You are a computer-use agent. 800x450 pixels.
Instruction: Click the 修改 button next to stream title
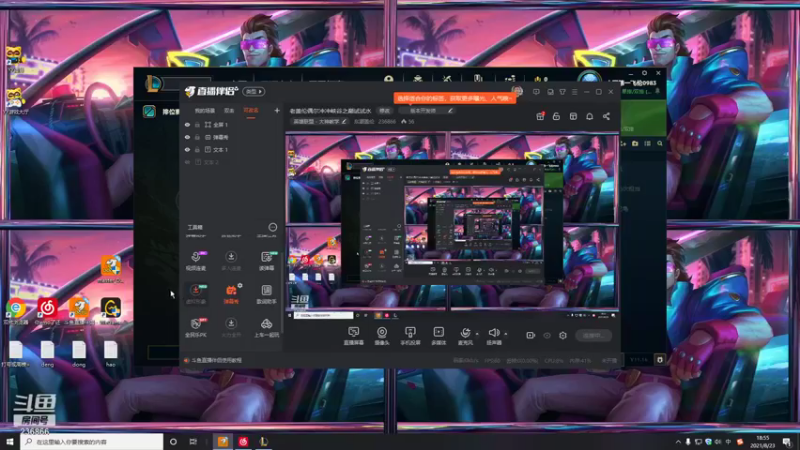pyautogui.click(x=385, y=111)
